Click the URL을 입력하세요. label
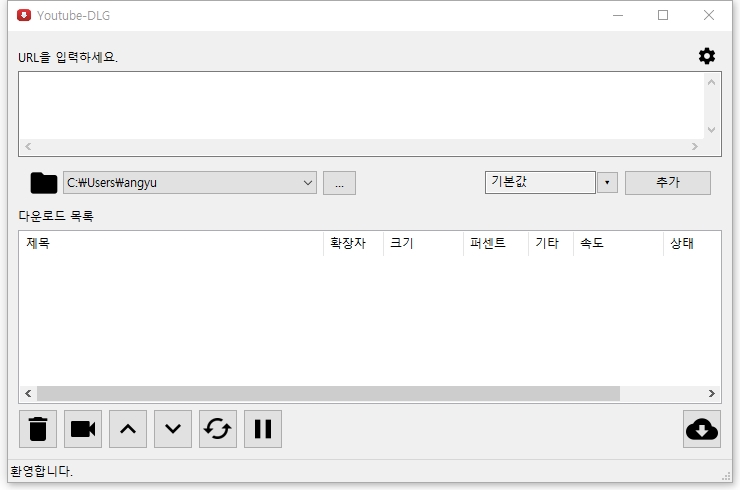Image resolution: width=740 pixels, height=490 pixels. click(x=67, y=57)
